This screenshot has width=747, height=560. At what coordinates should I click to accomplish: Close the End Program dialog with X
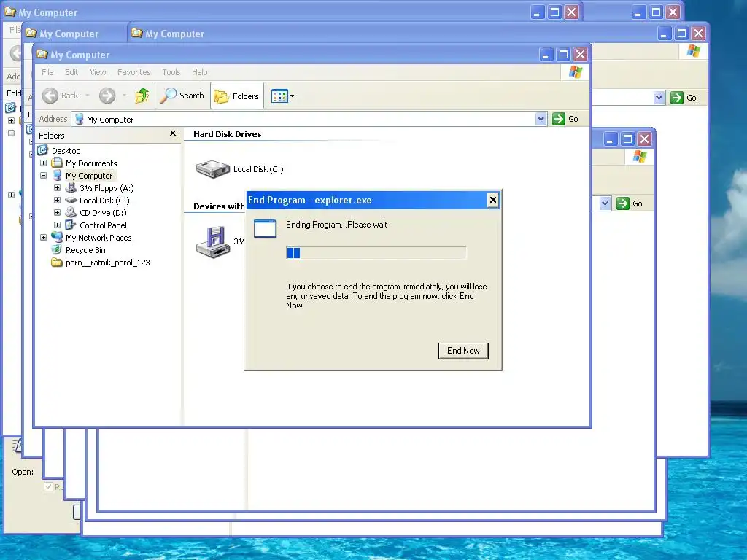(493, 200)
